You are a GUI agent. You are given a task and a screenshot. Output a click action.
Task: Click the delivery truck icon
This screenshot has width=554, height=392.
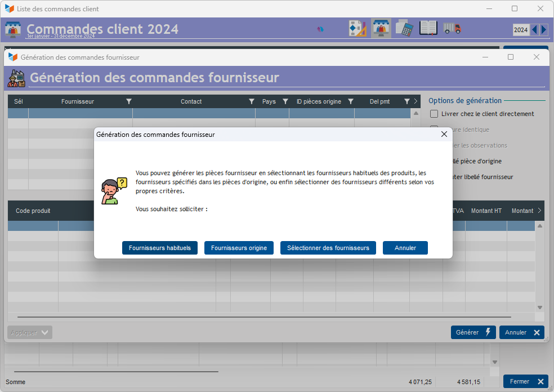tap(452, 28)
